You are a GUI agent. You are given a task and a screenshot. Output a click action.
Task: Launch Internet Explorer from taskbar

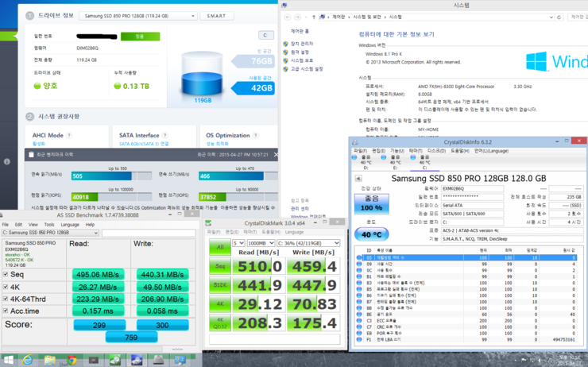point(27,361)
